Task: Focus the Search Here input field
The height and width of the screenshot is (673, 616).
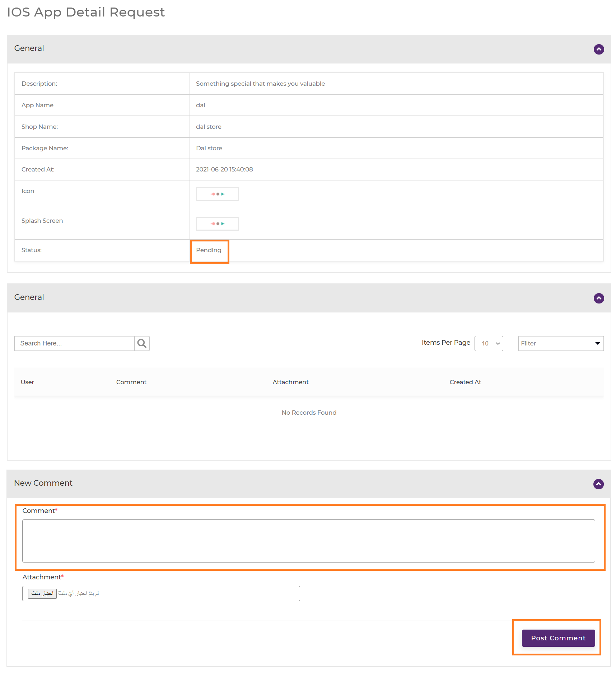Action: [x=74, y=343]
